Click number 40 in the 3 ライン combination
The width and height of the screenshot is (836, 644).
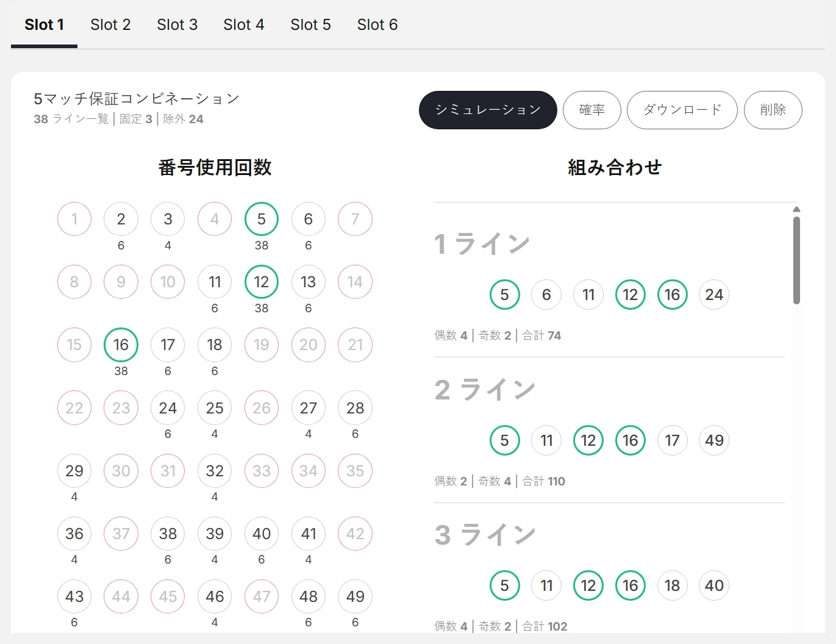pos(713,585)
